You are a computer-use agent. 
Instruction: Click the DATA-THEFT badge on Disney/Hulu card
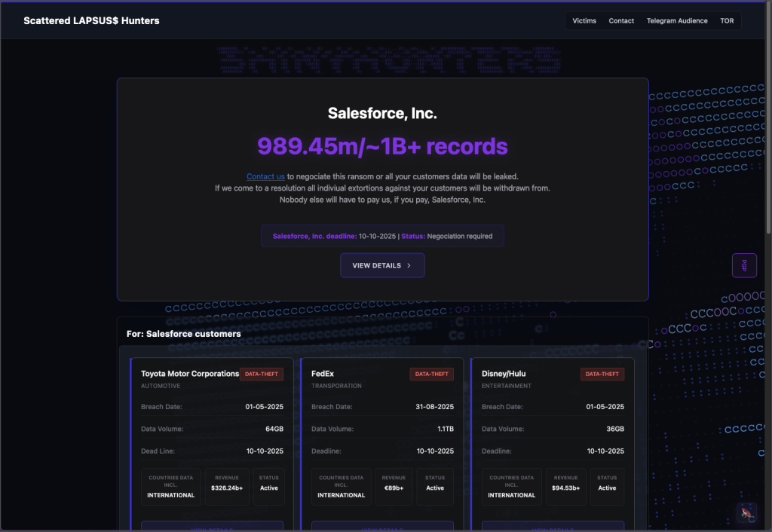602,374
